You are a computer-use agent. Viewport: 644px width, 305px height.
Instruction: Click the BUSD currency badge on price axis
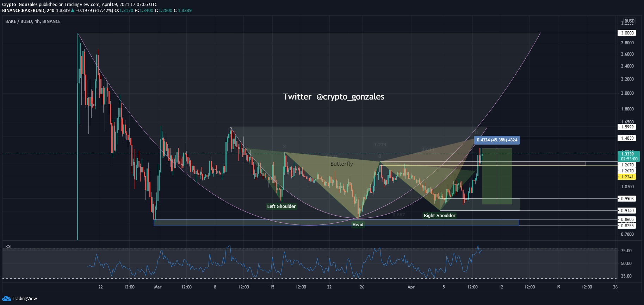coord(629,21)
